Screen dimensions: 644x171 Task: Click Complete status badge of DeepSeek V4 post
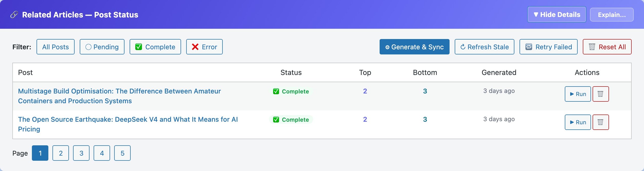tap(291, 120)
